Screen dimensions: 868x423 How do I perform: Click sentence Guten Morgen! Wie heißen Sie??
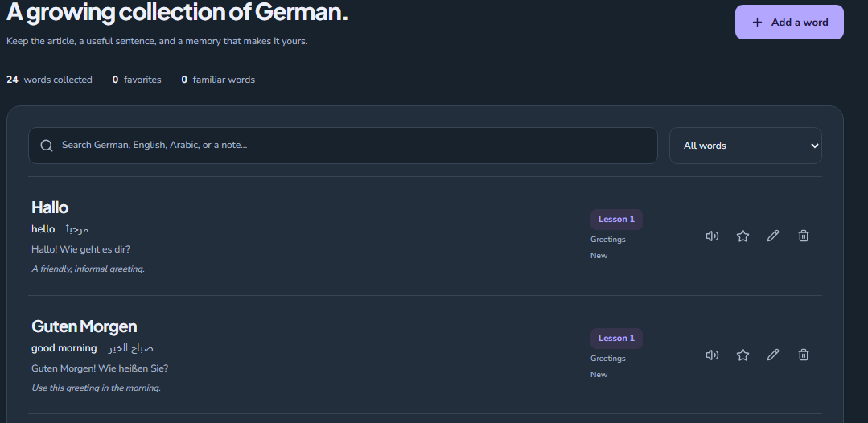point(100,368)
